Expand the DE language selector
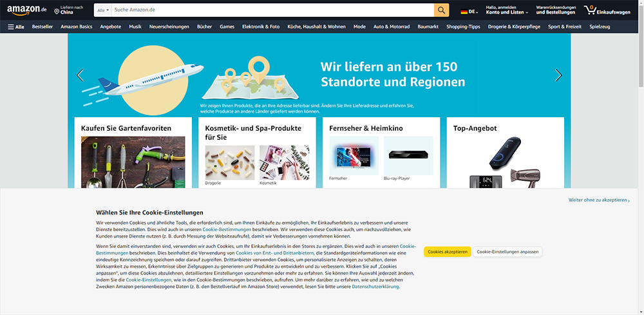Image resolution: width=644 pixels, height=315 pixels. click(x=473, y=12)
